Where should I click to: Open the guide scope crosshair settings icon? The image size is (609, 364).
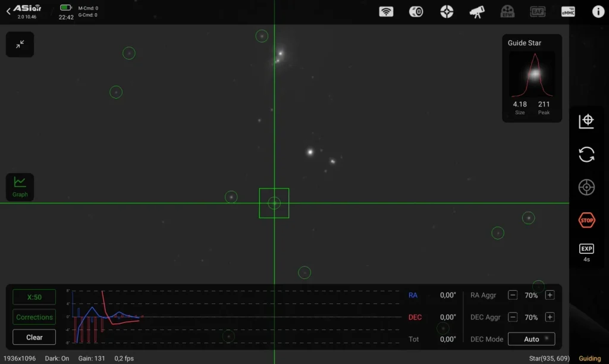click(447, 12)
